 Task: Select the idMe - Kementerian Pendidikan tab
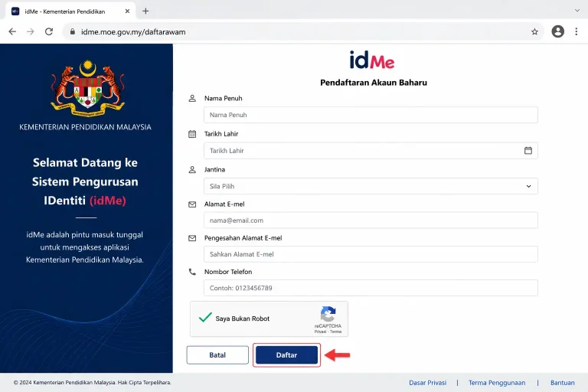[70, 11]
